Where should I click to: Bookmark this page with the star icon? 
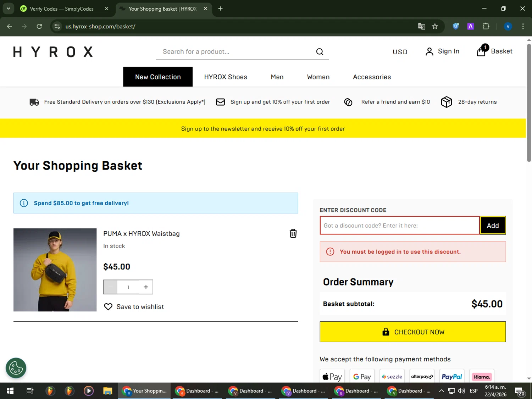point(435,26)
